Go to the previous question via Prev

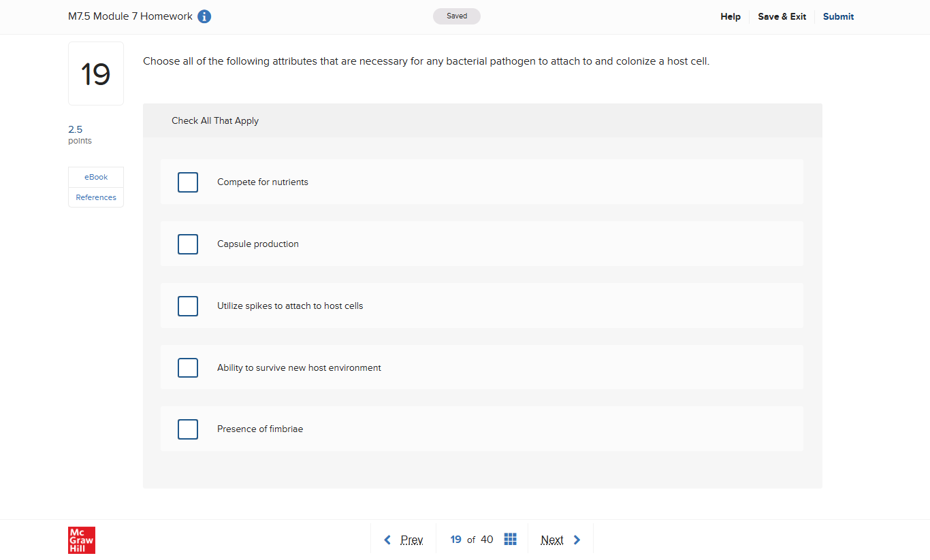tap(411, 539)
